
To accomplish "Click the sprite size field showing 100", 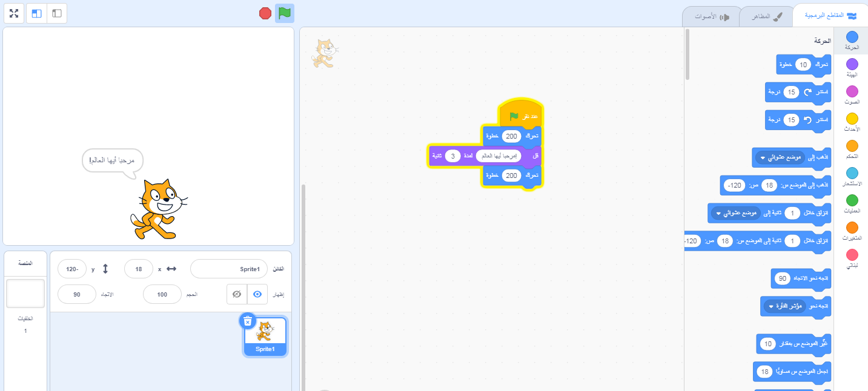I will click(162, 294).
